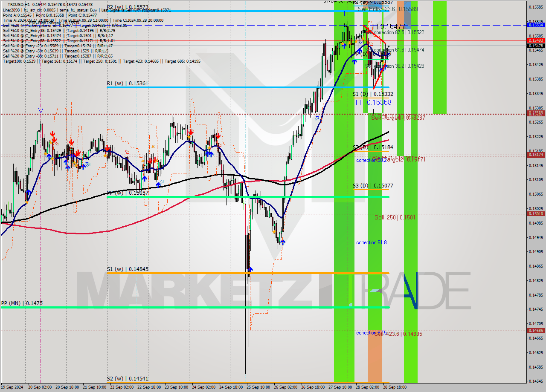Click the red price tag 0.15287
The height and width of the screenshot is (392, 546).
point(536,114)
